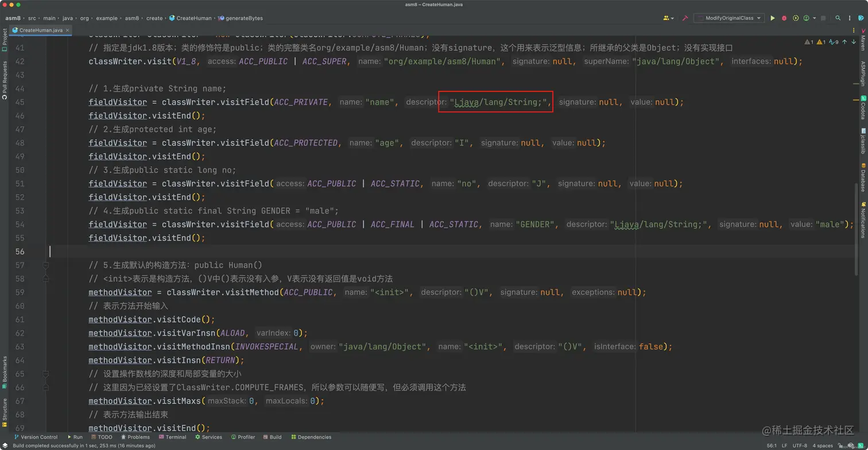Collapse the fold marker at line 65
868x450 pixels.
[45, 374]
